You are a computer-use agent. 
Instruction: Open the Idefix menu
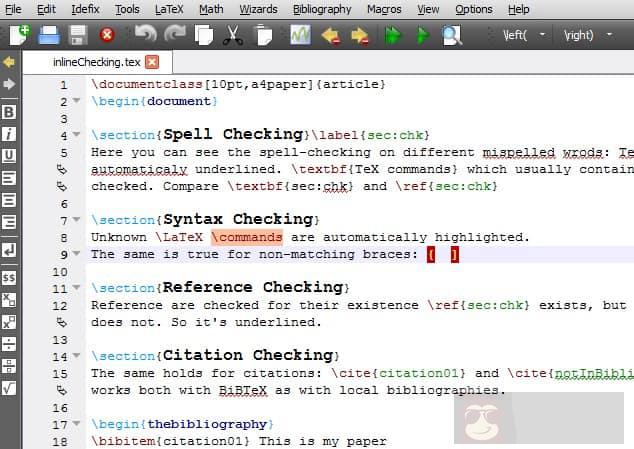point(85,9)
